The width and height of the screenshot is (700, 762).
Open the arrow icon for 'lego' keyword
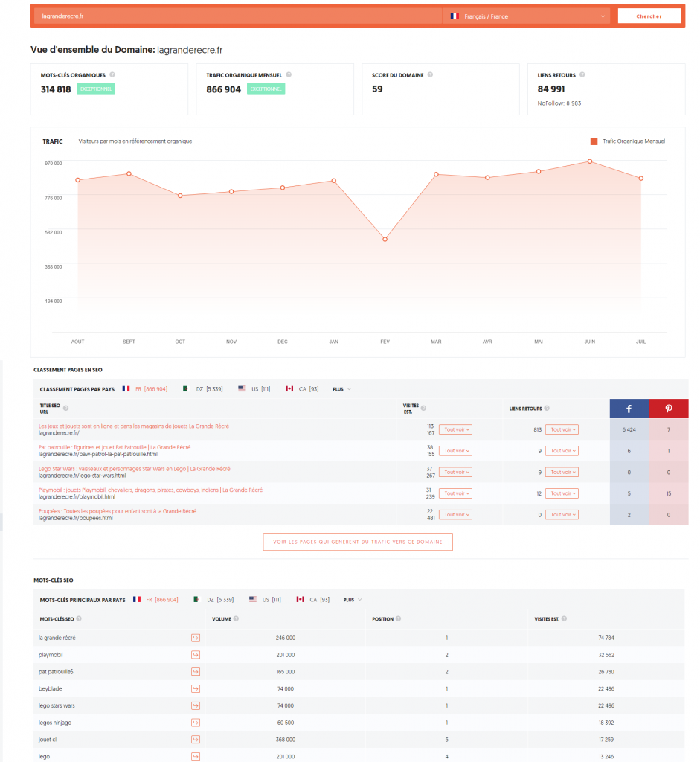(x=196, y=757)
